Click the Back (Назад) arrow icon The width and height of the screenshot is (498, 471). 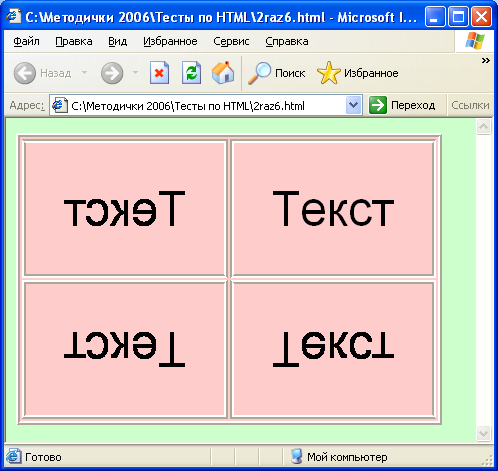point(25,73)
